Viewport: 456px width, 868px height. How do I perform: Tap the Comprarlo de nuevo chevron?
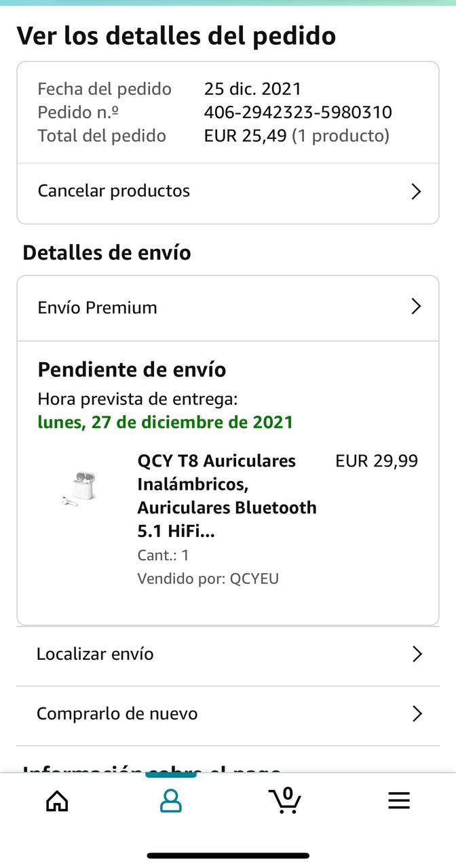point(417,714)
